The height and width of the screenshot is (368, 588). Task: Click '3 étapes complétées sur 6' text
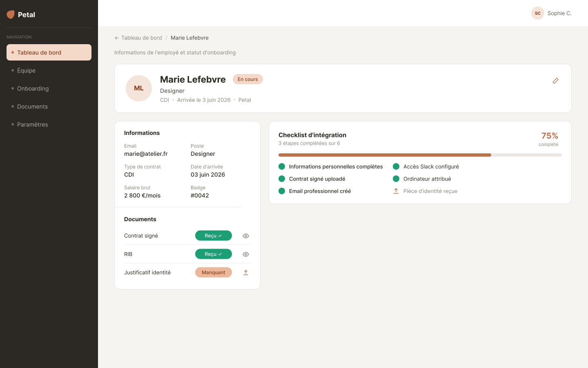(309, 144)
